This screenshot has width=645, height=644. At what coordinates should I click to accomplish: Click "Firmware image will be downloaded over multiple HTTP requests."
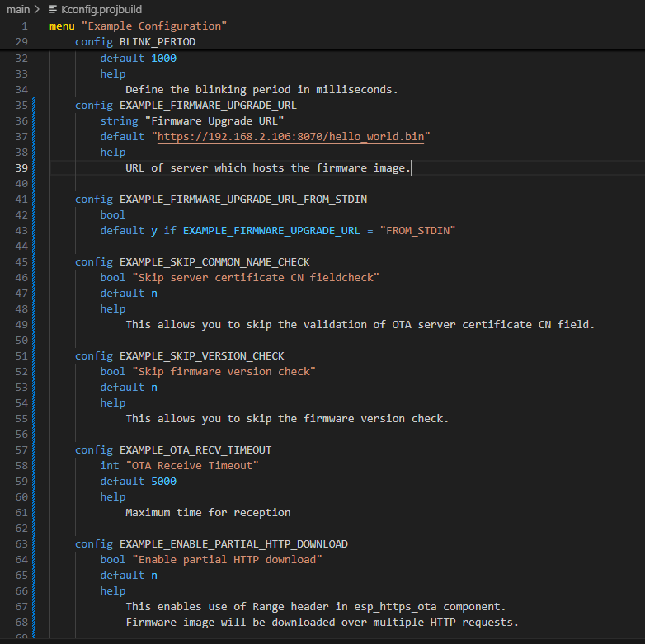pos(322,623)
